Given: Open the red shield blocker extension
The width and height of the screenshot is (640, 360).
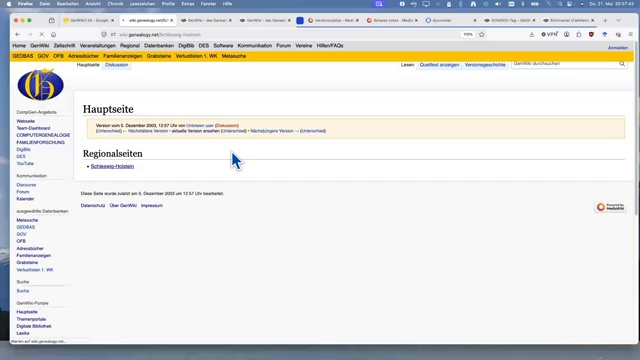Looking at the screenshot, I should pyautogui.click(x=591, y=35).
